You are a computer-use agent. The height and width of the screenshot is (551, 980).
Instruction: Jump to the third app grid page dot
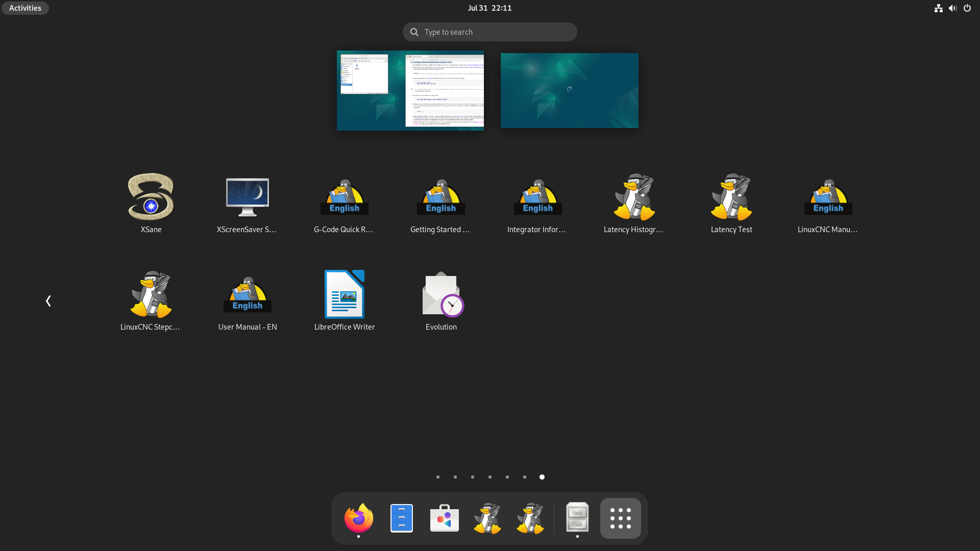click(473, 477)
